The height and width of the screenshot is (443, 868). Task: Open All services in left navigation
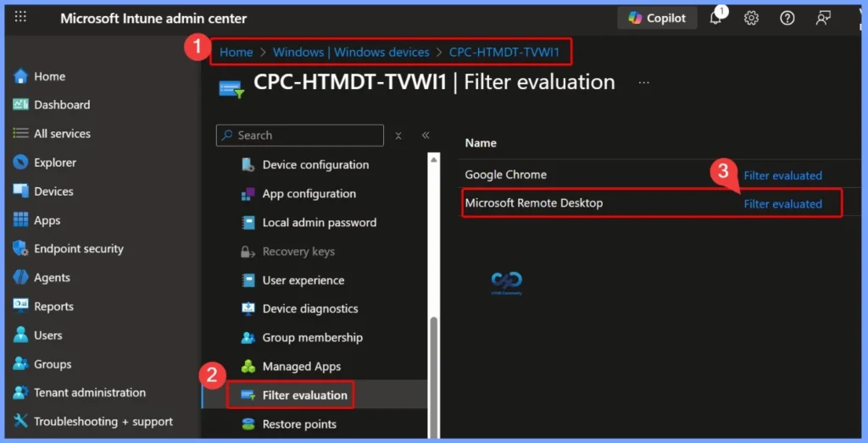(x=62, y=133)
